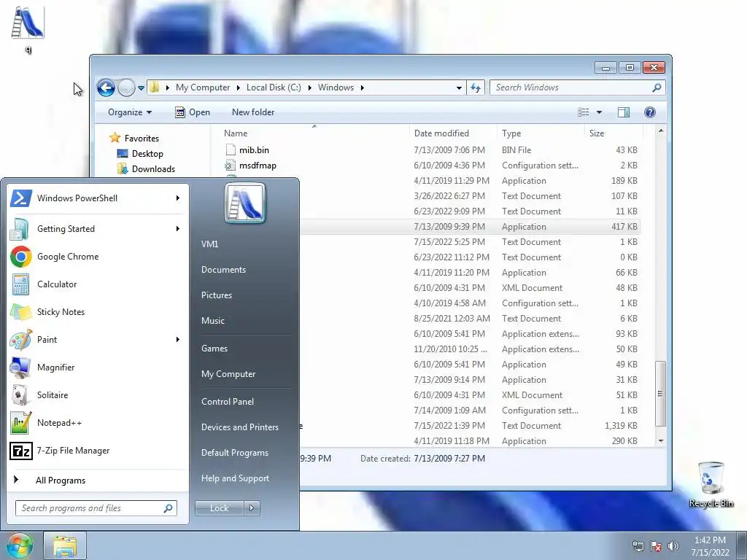Open Organize dropdown menu
The height and width of the screenshot is (560, 747).
pos(130,112)
